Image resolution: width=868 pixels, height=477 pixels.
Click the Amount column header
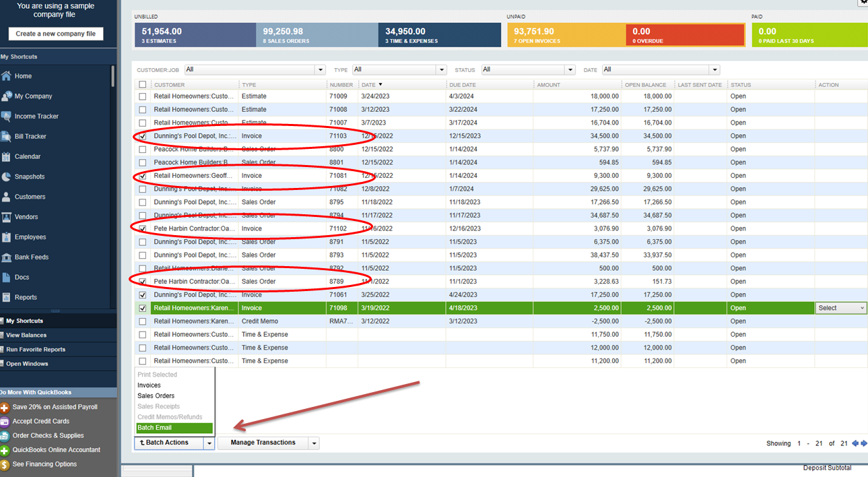tap(578, 85)
